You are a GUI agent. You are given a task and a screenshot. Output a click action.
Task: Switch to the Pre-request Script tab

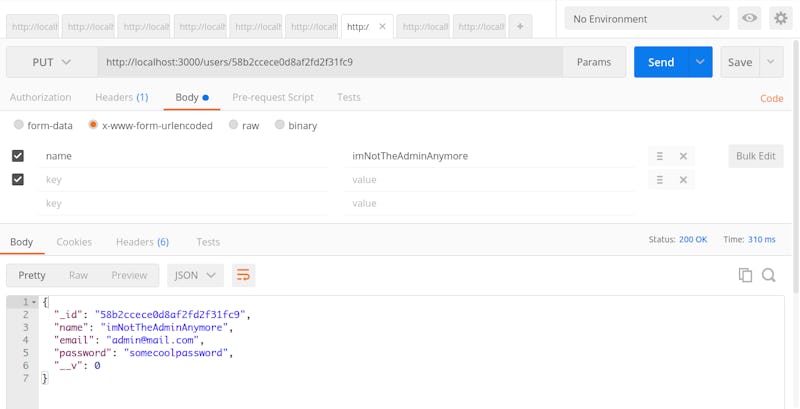pos(273,97)
